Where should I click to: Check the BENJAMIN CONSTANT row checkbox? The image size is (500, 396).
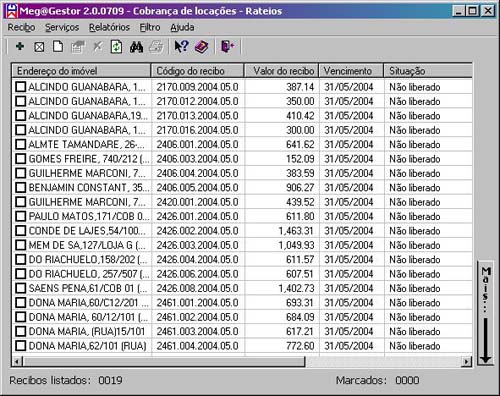click(x=21, y=187)
